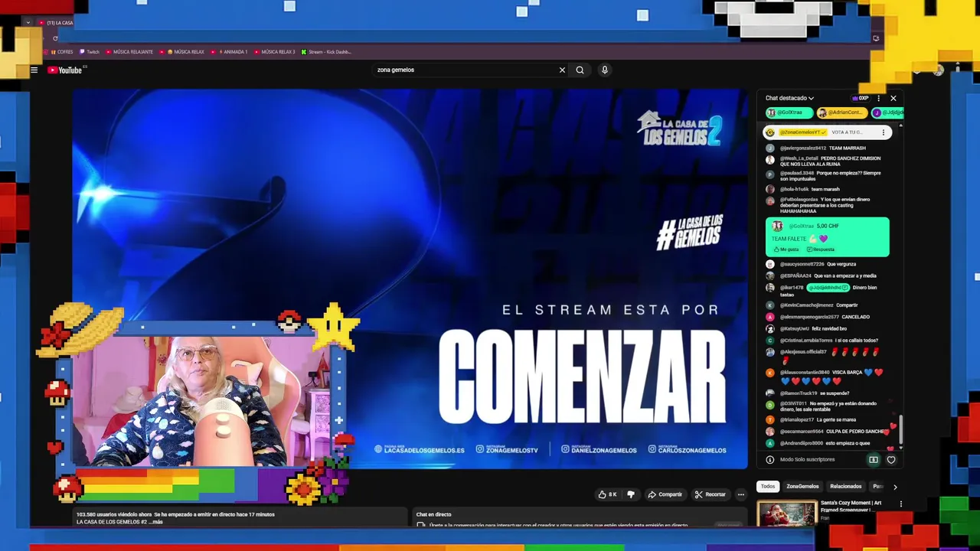Open the MÚSICA RELAJANTE bookmark
Screen dimensions: 980x551
[x=129, y=52]
